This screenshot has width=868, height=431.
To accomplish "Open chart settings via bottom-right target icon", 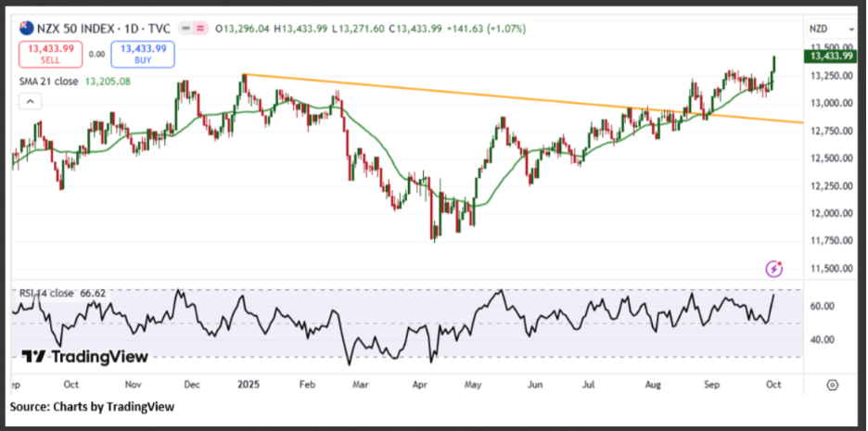I will [x=833, y=385].
